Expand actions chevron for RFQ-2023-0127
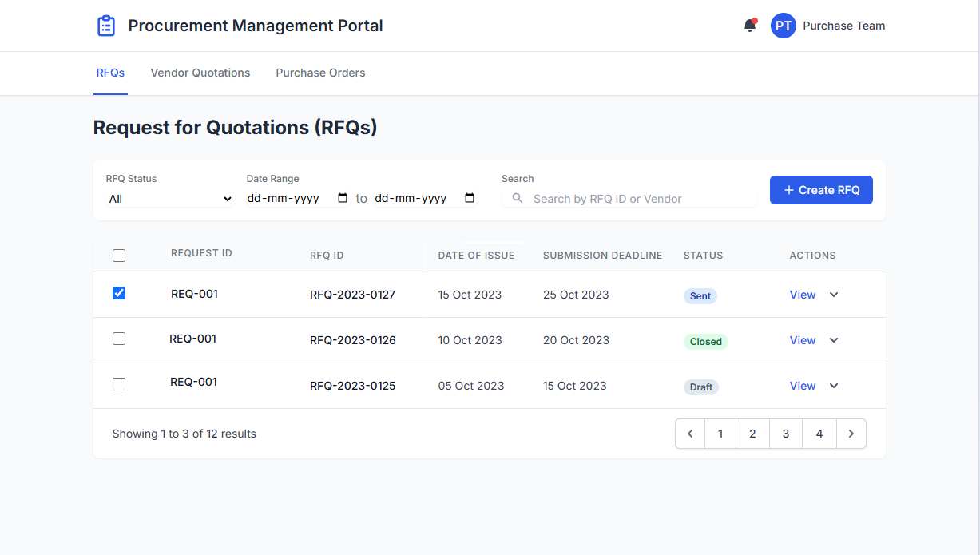The width and height of the screenshot is (980, 555). click(834, 295)
